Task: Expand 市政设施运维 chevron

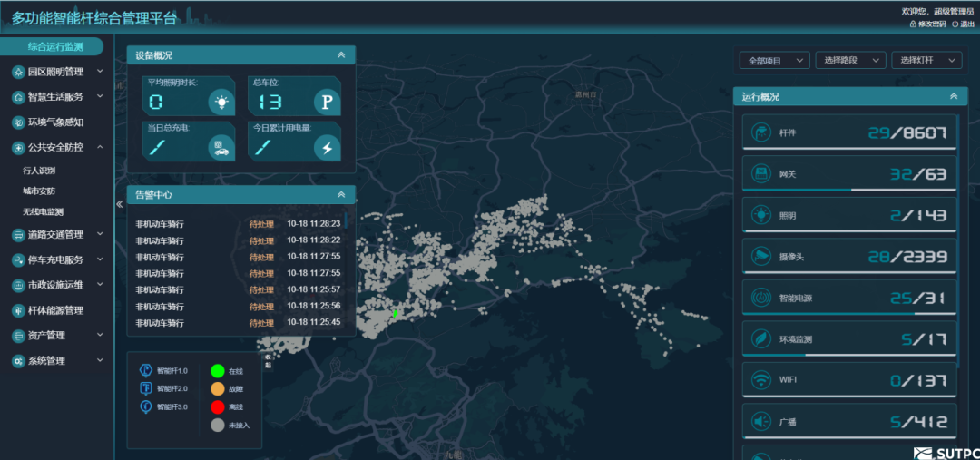Action: tap(100, 284)
